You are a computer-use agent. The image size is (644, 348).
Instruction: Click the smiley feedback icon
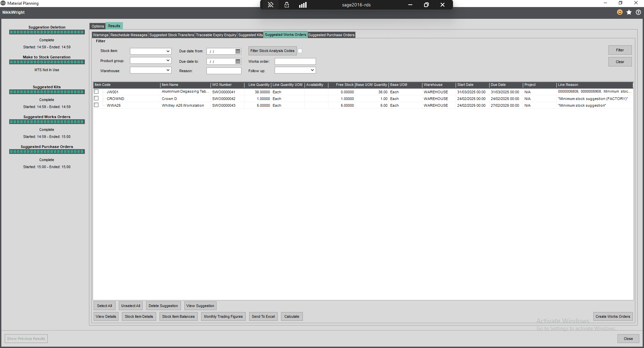[620, 12]
